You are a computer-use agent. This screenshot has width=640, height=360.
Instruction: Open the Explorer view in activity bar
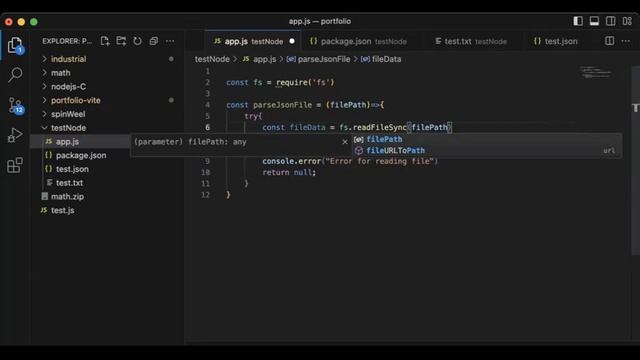click(15, 45)
